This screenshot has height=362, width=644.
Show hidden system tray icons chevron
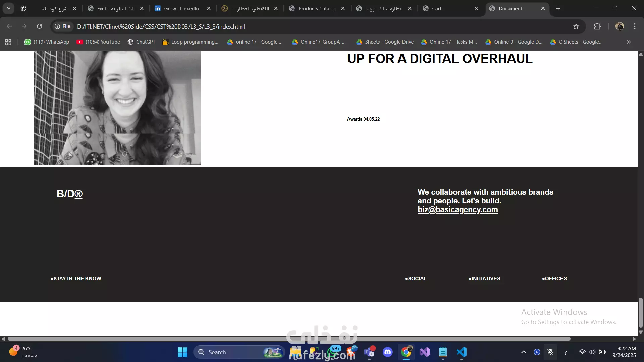[x=523, y=352]
